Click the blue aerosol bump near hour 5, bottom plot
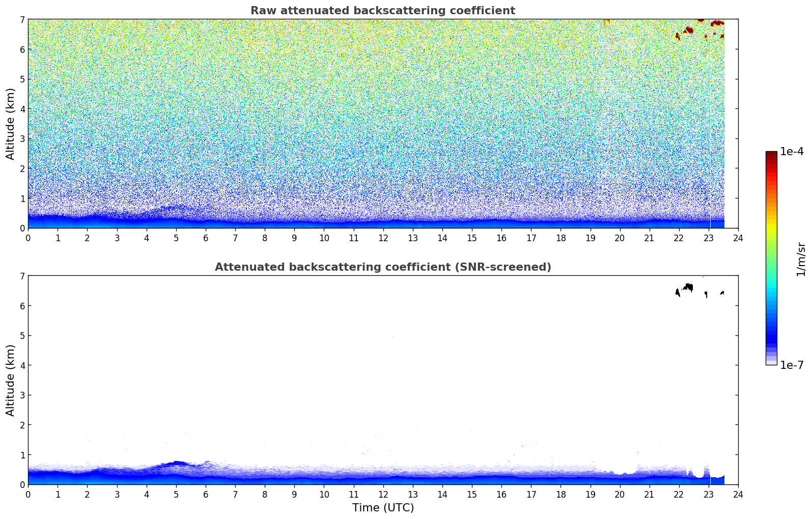The width and height of the screenshot is (812, 519). point(176,463)
